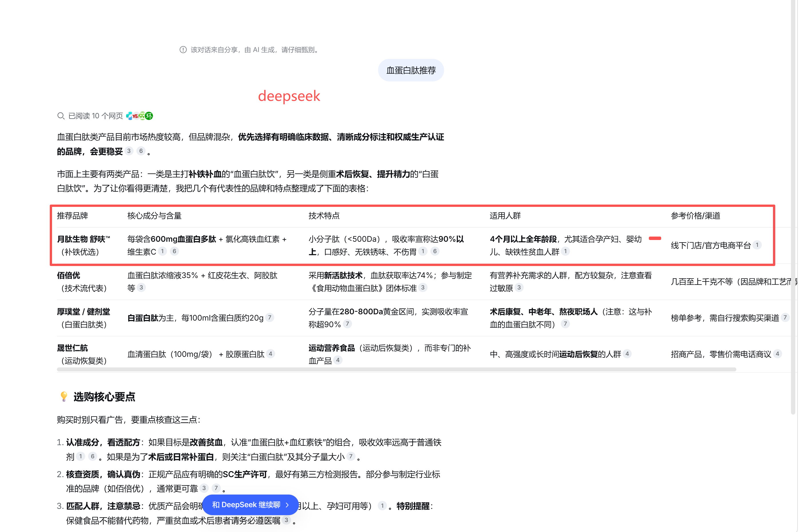This screenshot has width=799, height=532.
Task: Click citation 7 after 每100ml含蛋白质约20g
Action: click(270, 318)
